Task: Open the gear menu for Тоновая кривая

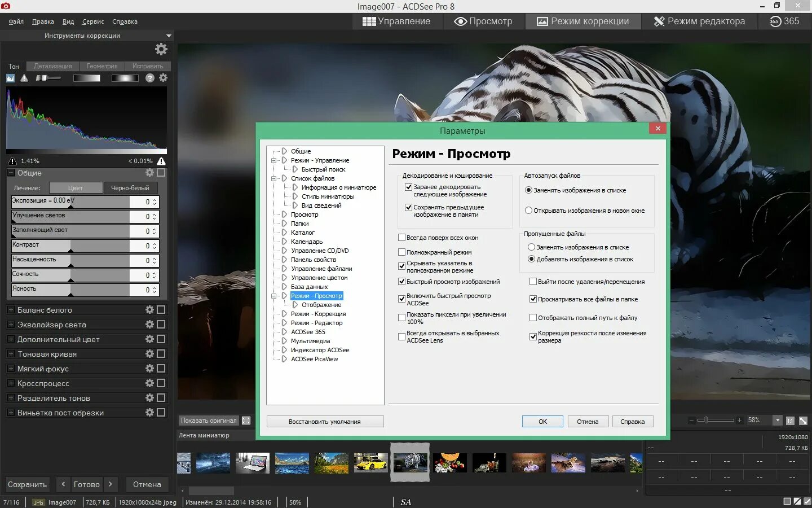Action: coord(149,353)
